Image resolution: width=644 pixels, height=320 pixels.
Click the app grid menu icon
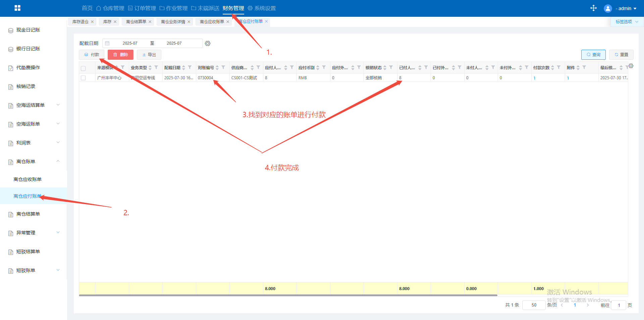17,8
